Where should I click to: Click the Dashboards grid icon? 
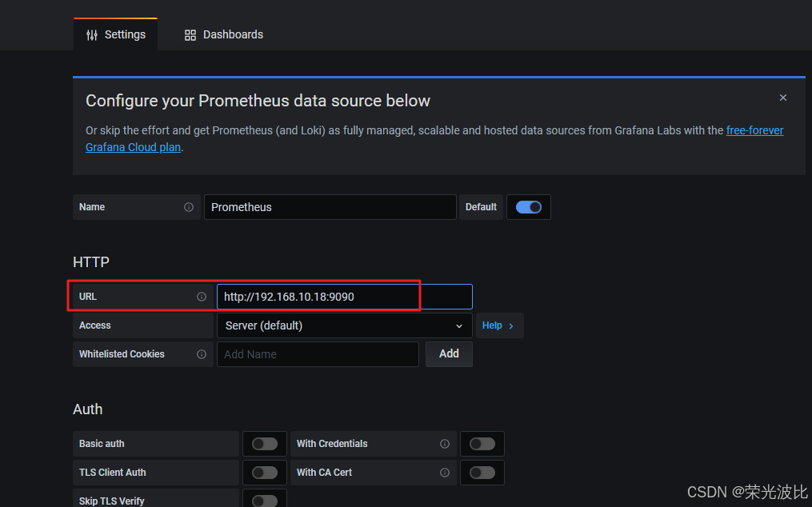[x=190, y=35]
